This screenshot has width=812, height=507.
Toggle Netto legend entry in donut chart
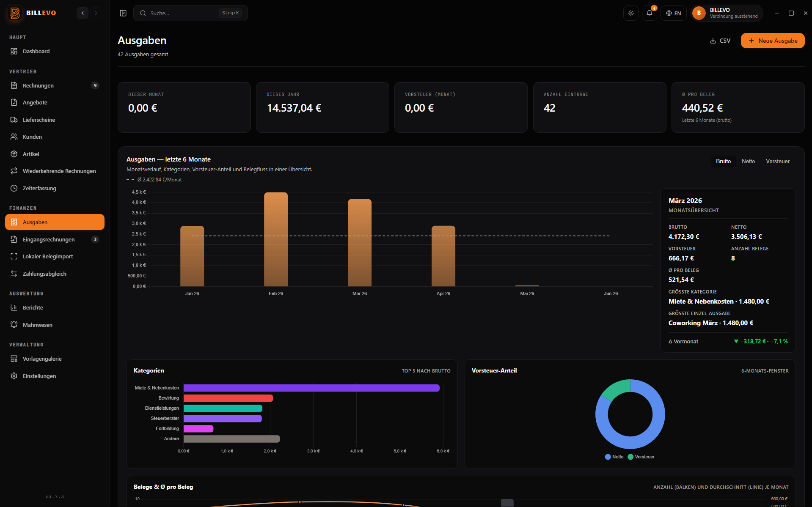(614, 457)
